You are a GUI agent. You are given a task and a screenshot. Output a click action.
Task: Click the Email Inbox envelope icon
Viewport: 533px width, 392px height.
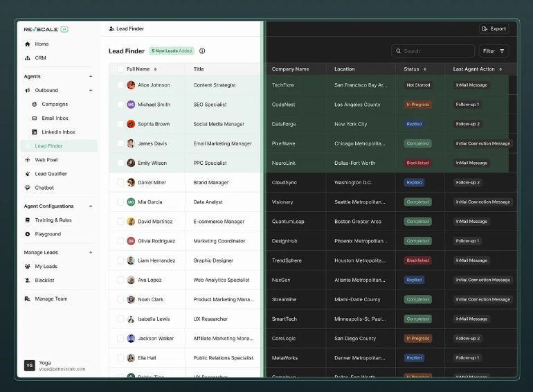35,118
